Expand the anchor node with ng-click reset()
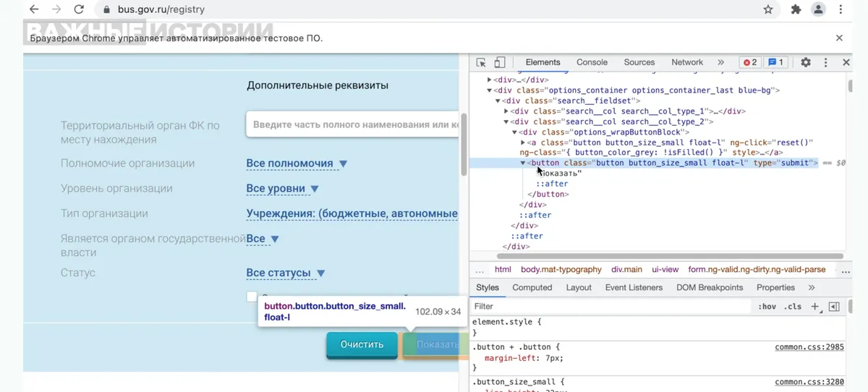The image size is (868, 392). (523, 142)
